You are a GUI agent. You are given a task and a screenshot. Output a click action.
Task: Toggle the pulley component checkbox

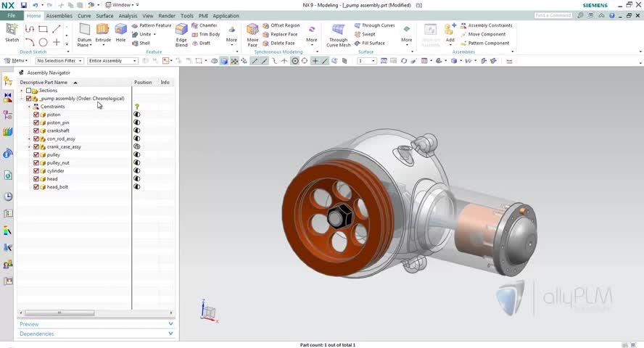(x=36, y=154)
